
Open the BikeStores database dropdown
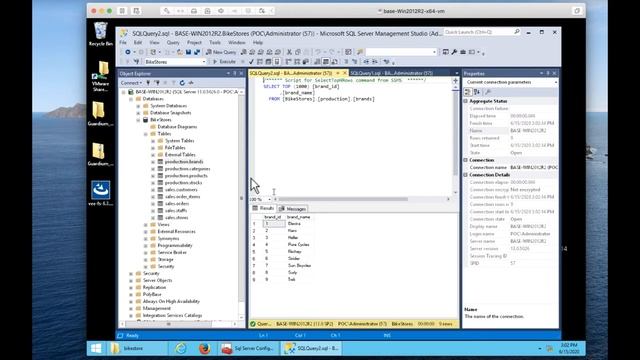coord(204,62)
